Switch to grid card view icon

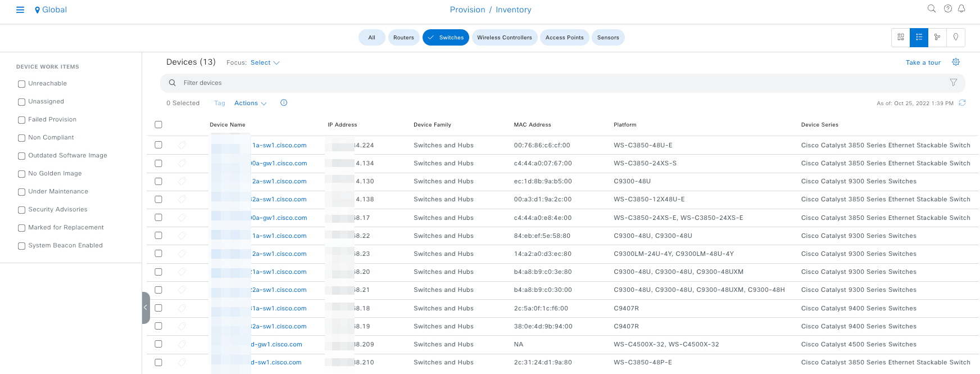(x=901, y=37)
